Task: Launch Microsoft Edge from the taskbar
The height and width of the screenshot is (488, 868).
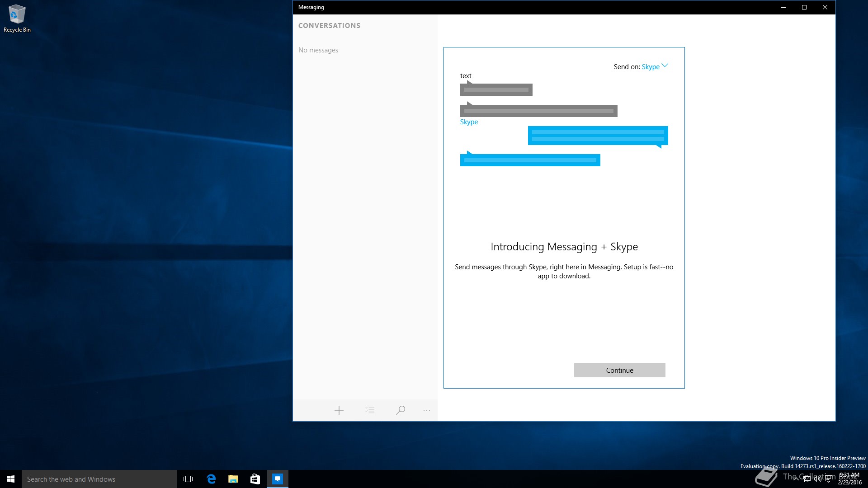Action: coord(211,479)
